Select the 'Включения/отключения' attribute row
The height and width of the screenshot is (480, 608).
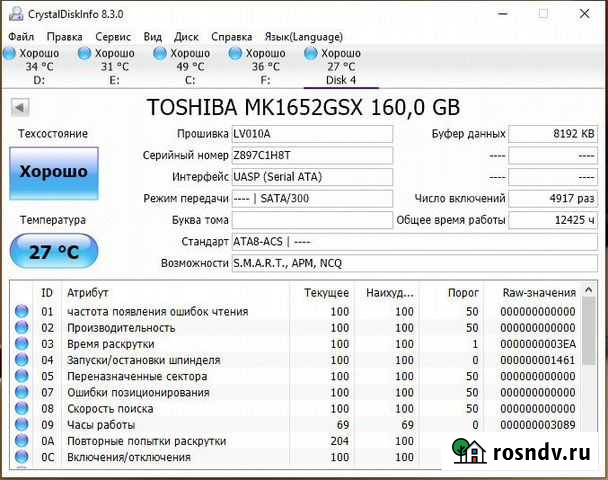pos(226,457)
